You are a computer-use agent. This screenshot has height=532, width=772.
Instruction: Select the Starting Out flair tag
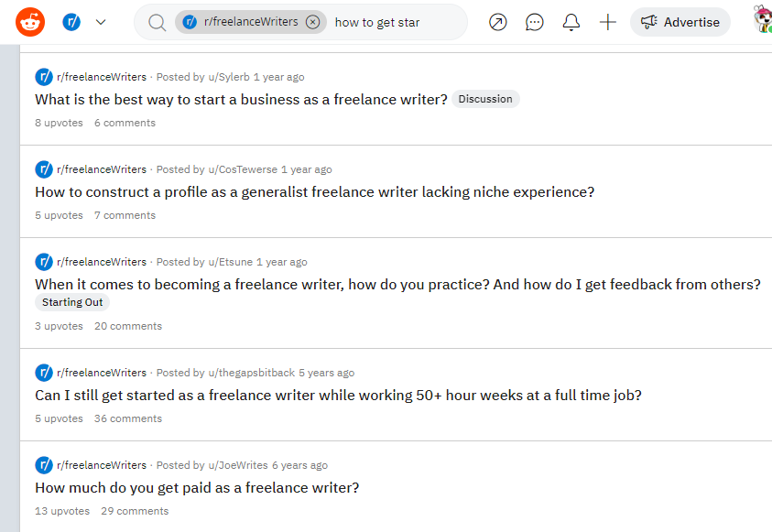pos(72,302)
